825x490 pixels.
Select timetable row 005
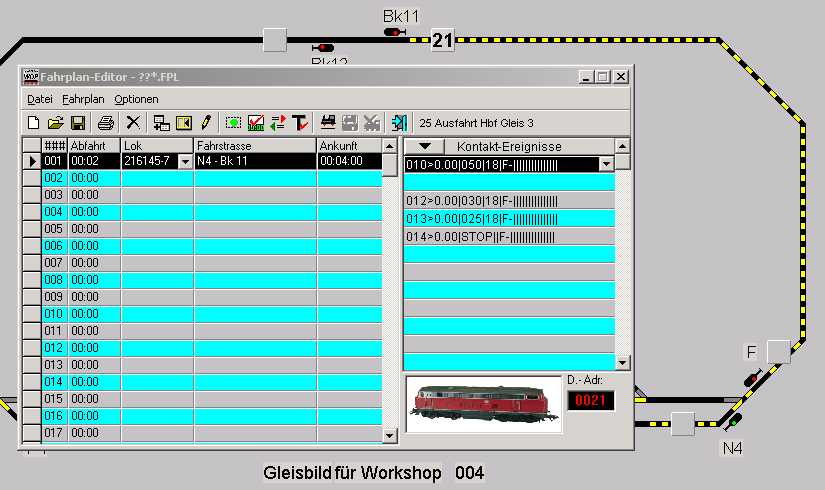click(203, 229)
